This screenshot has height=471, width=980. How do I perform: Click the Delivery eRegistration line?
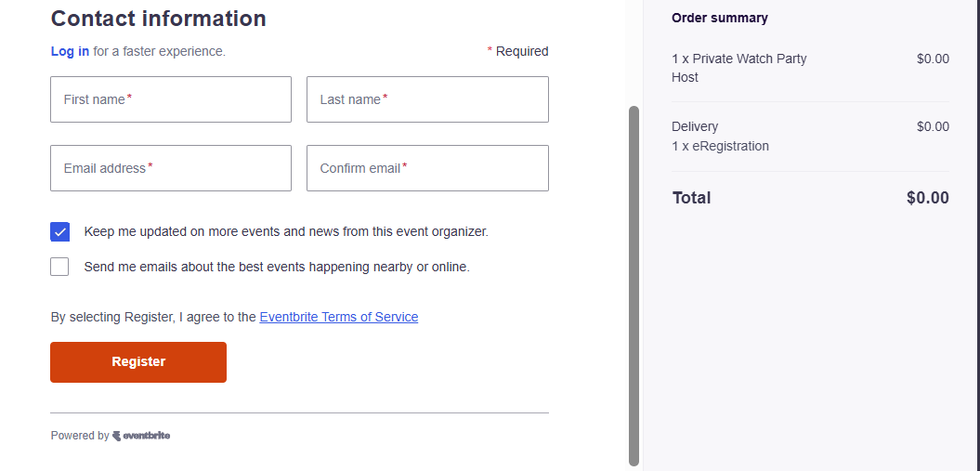pyautogui.click(x=720, y=137)
